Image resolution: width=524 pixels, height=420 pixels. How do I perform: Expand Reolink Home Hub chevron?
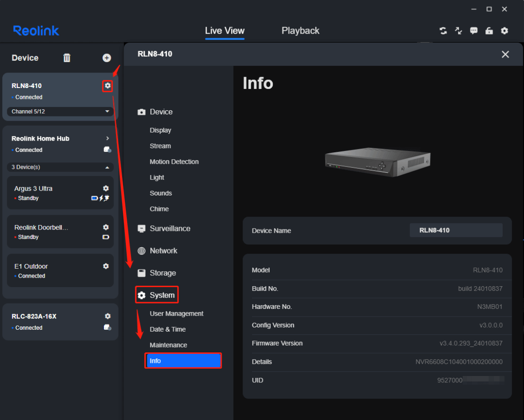click(x=107, y=138)
